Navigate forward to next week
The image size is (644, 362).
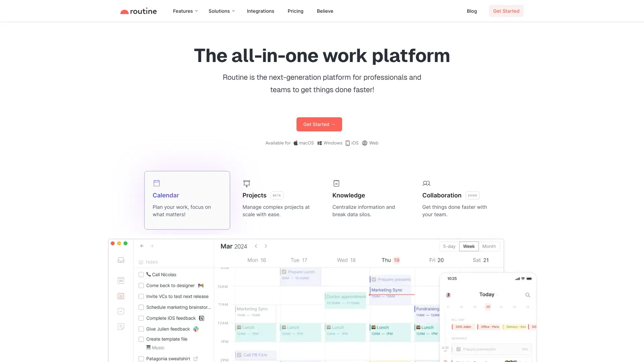click(265, 246)
